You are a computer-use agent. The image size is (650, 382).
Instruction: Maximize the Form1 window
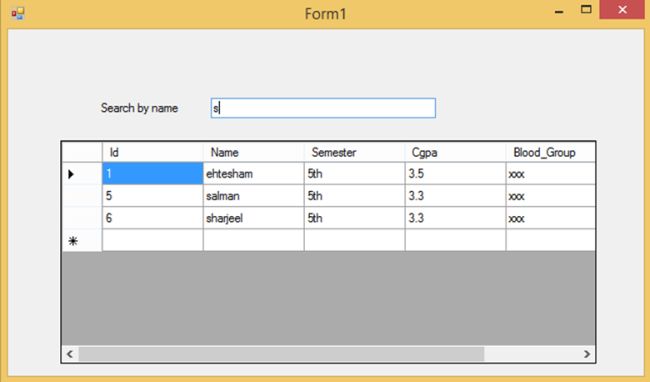pos(586,10)
